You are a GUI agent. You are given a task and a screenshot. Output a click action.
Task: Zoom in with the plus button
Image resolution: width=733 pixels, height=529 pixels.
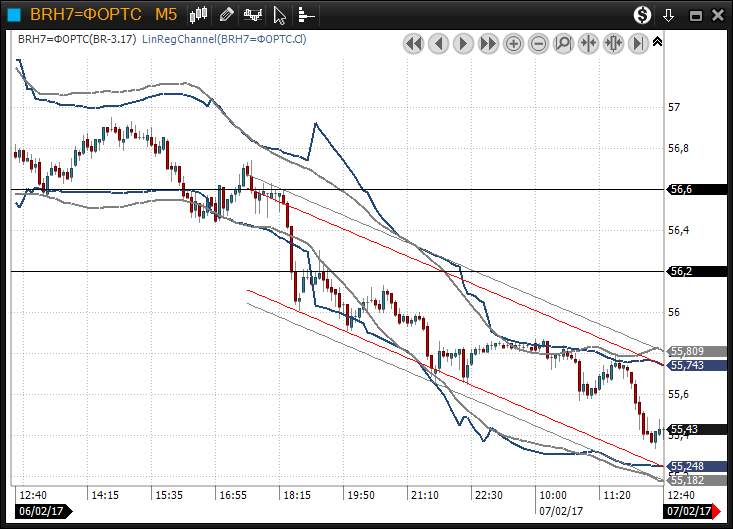click(x=514, y=43)
